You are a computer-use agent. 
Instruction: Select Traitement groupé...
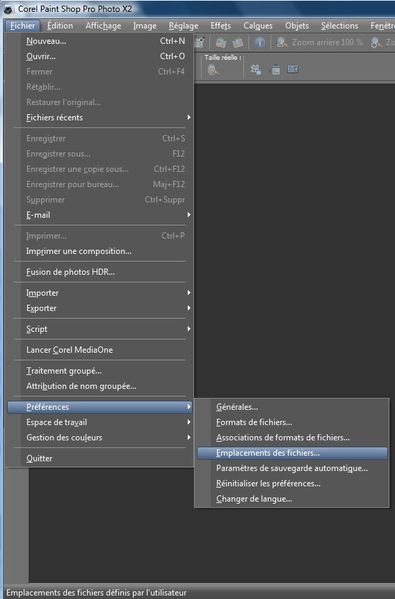[100, 371]
